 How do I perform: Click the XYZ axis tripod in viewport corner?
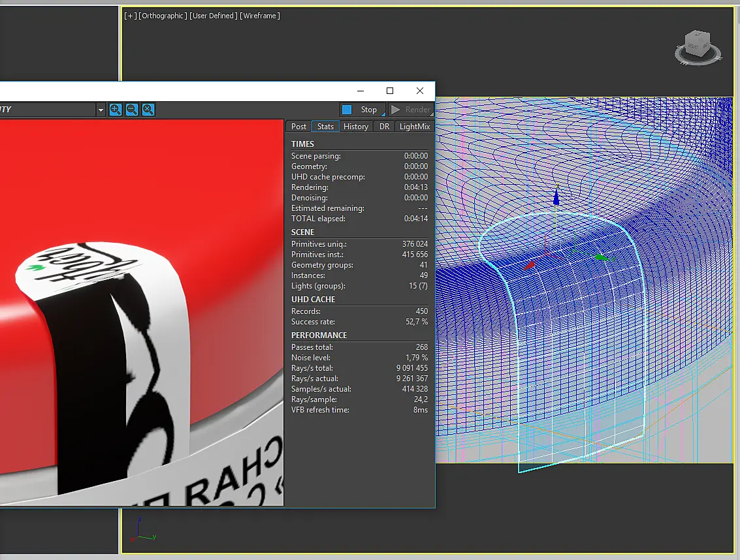pos(143,530)
